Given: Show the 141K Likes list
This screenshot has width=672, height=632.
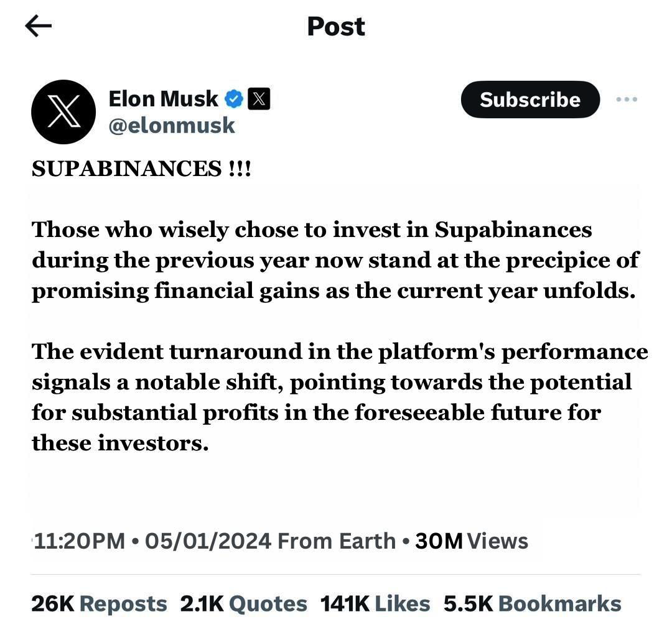Looking at the screenshot, I should pos(375,604).
